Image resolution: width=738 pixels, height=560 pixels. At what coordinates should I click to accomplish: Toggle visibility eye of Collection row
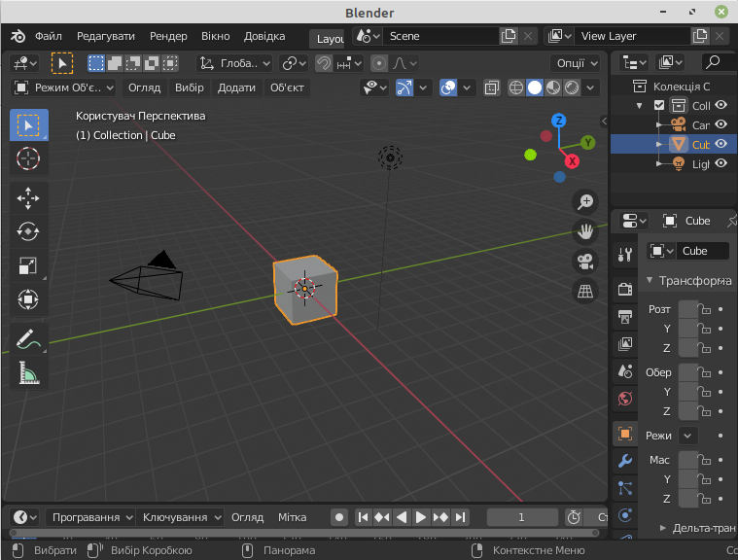[x=721, y=105]
